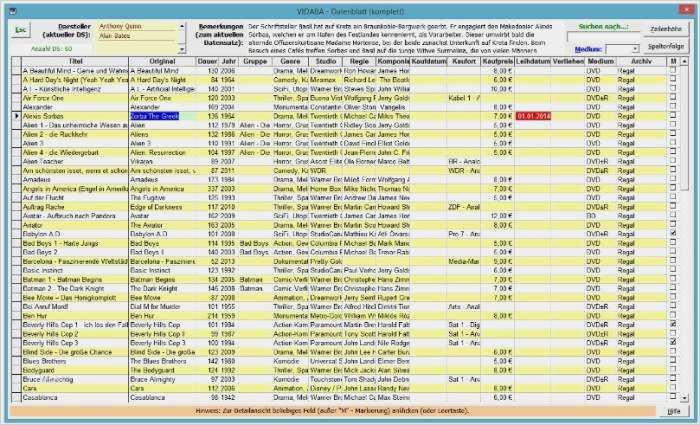Click the Studio column header

tap(325, 61)
